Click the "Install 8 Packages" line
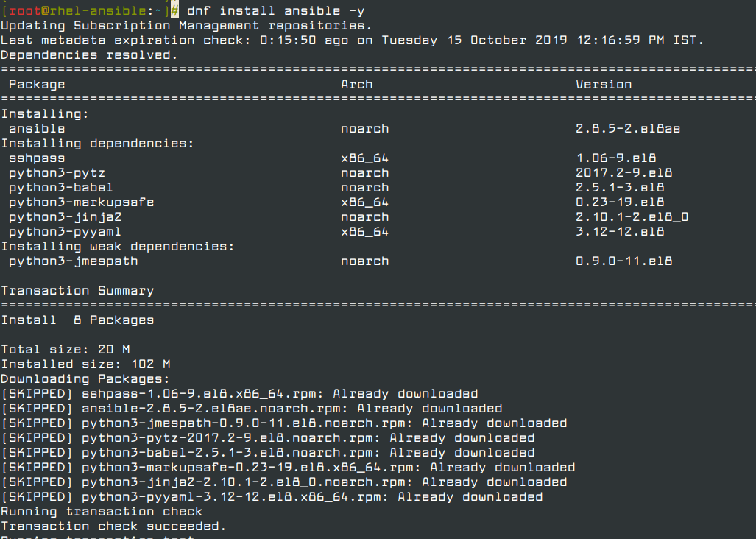 [x=77, y=320]
